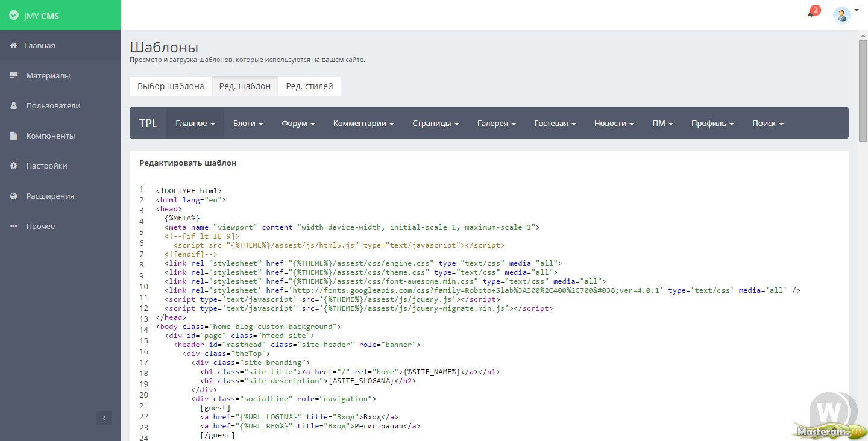
Task: Click inside code line with {%META%}
Action: (x=182, y=218)
